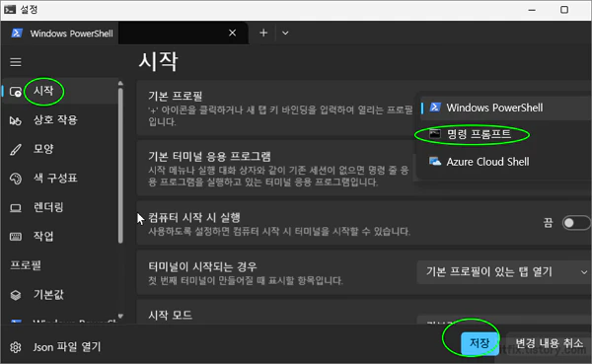Click the terminal icon in title bar
The height and width of the screenshot is (364, 592).
[x=10, y=10]
